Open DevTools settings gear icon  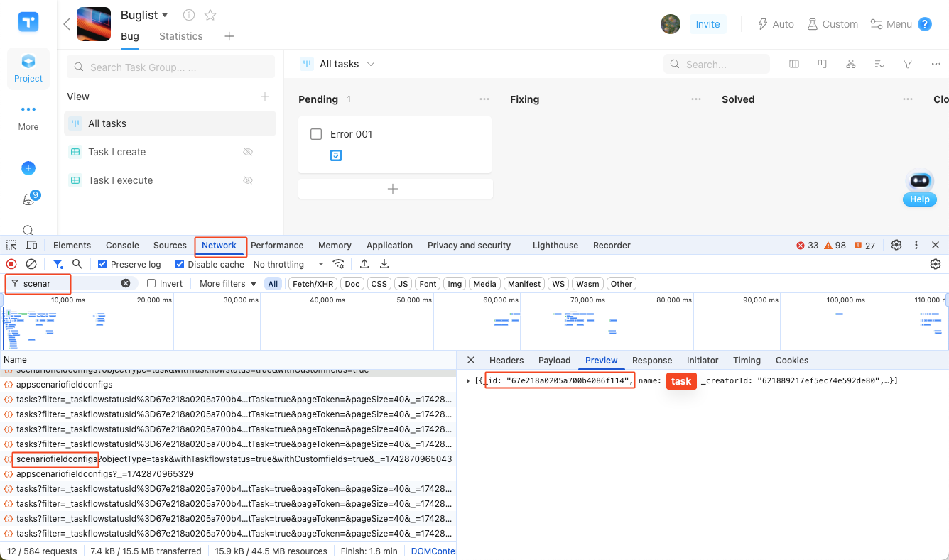point(896,245)
